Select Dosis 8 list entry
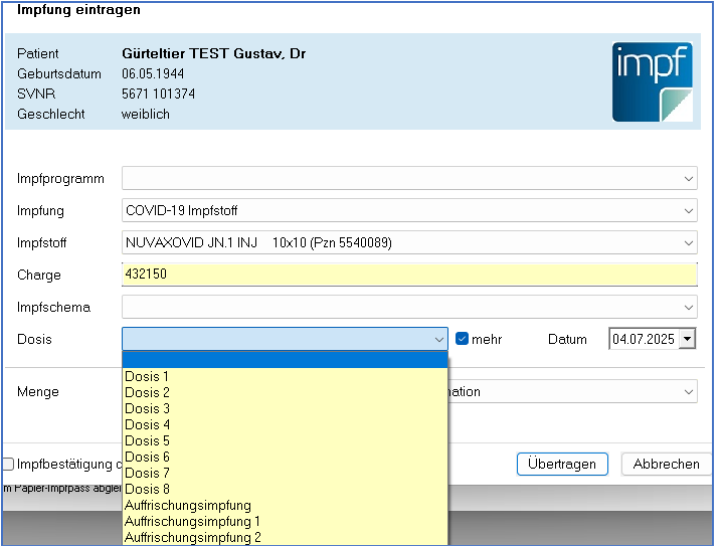714x546 pixels. point(147,489)
